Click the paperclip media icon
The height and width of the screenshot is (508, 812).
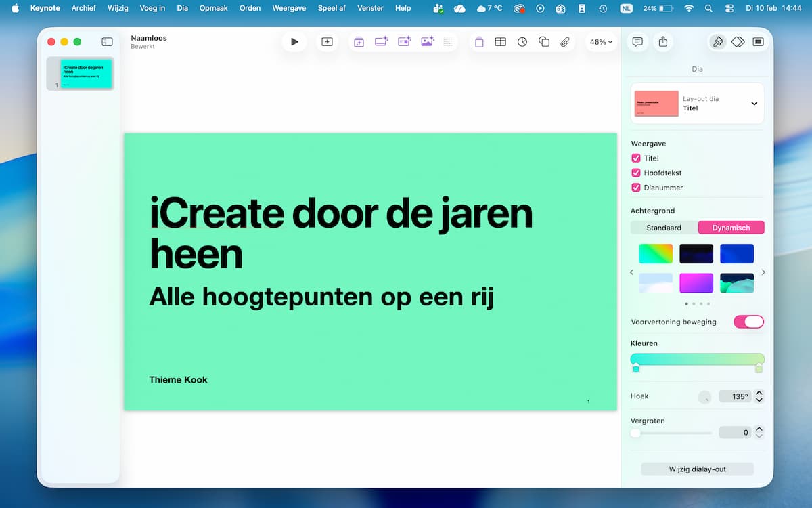tap(565, 42)
